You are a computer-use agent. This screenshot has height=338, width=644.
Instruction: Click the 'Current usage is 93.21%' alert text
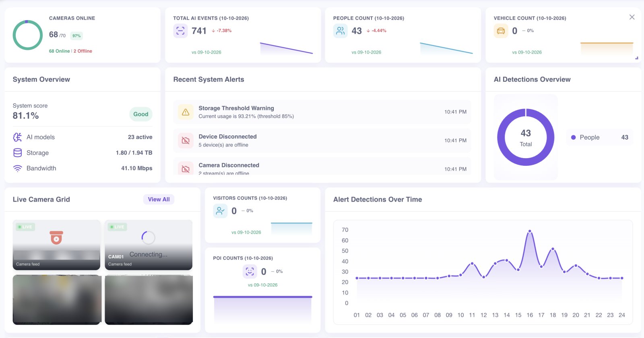click(x=246, y=116)
